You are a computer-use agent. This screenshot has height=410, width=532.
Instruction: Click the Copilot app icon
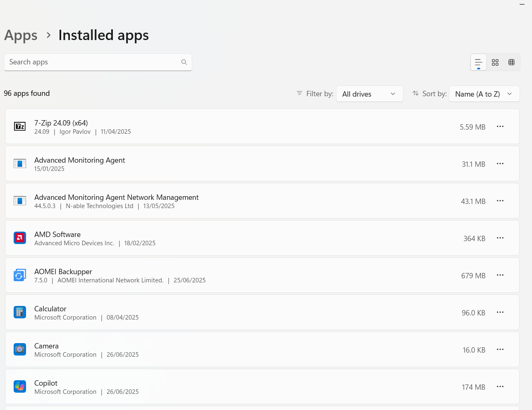tap(20, 386)
